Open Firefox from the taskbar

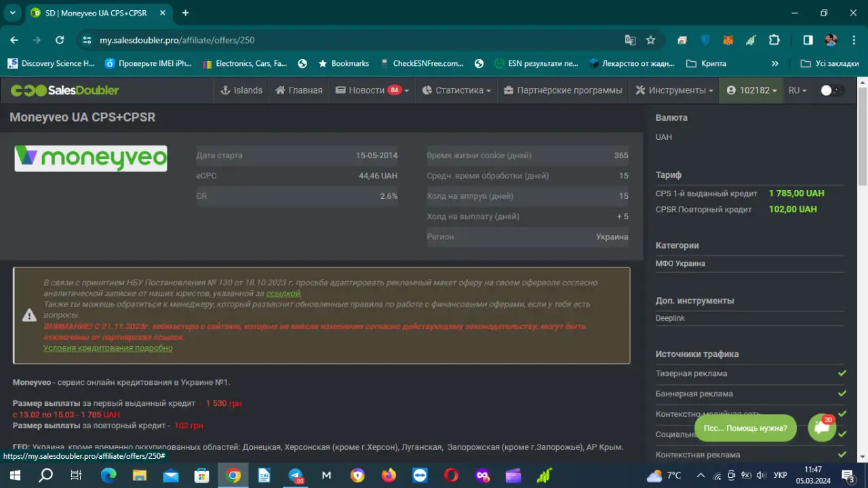(389, 476)
